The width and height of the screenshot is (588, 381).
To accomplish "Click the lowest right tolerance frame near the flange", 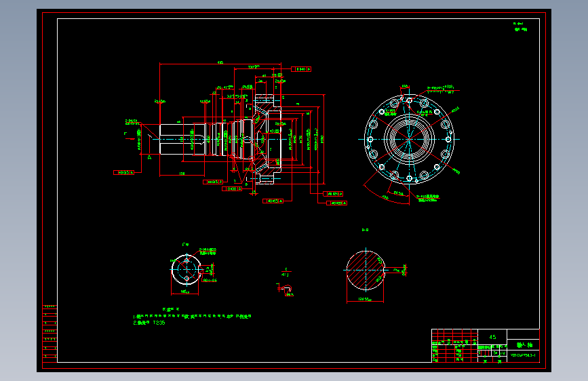I will click(337, 203).
